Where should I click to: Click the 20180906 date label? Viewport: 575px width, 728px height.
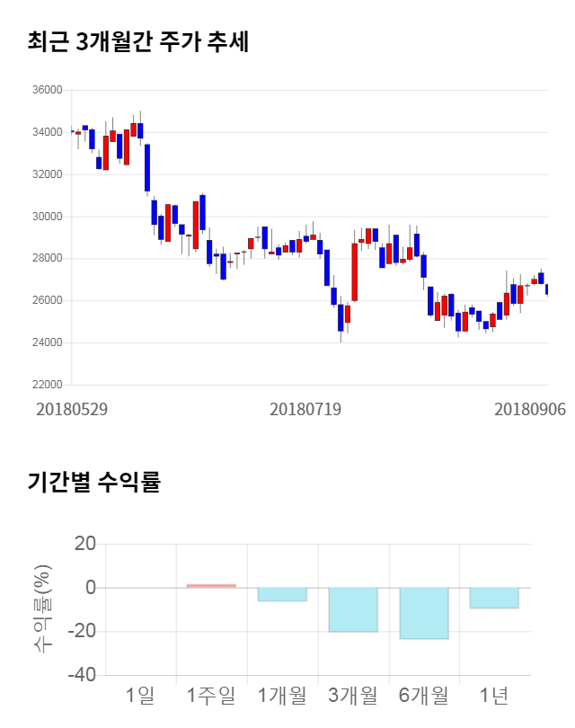point(529,409)
